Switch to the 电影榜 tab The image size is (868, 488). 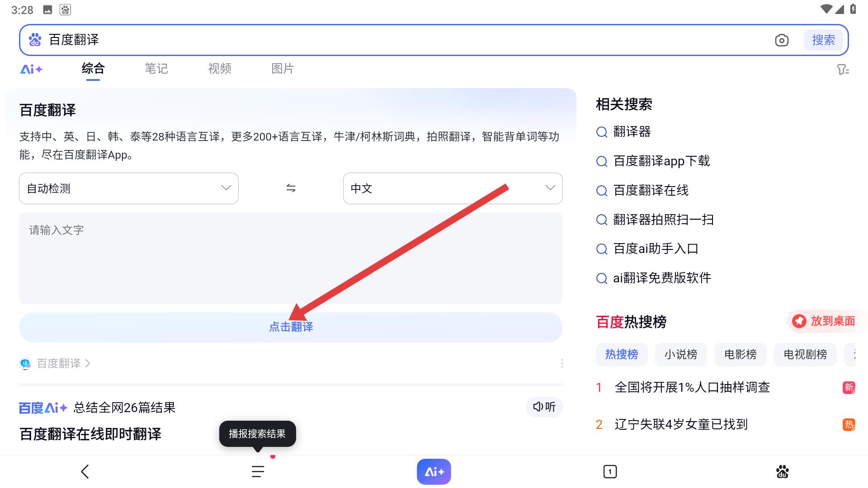coord(740,355)
